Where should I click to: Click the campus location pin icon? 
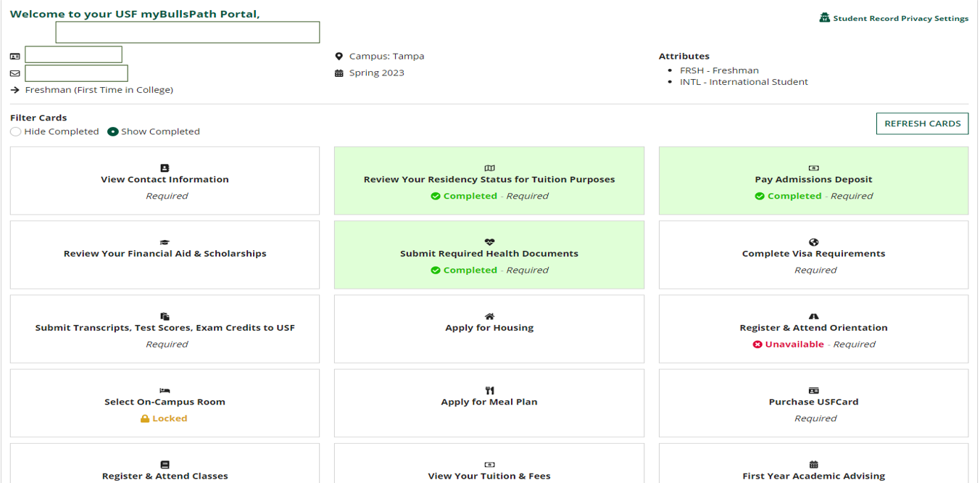coord(339,56)
